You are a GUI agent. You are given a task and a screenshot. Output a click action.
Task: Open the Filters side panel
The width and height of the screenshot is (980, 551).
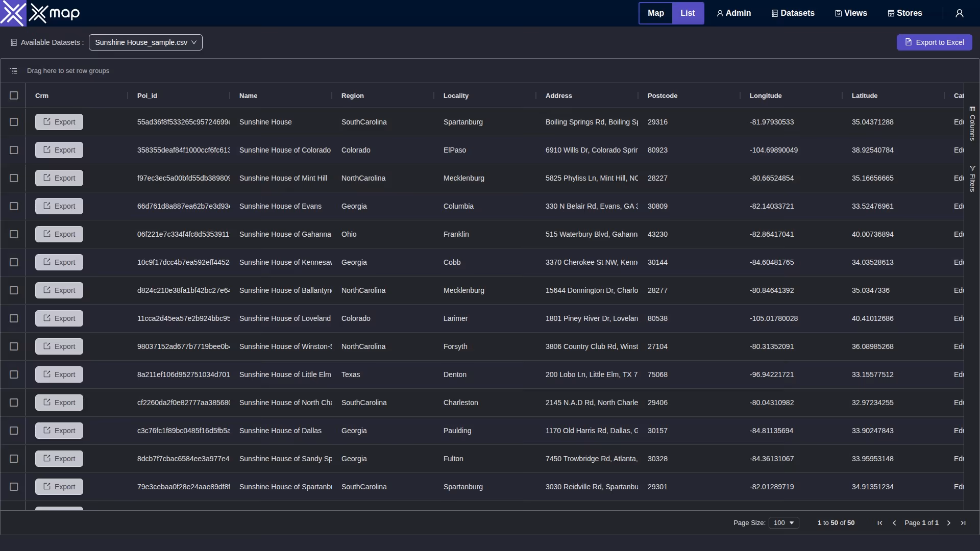tap(972, 179)
